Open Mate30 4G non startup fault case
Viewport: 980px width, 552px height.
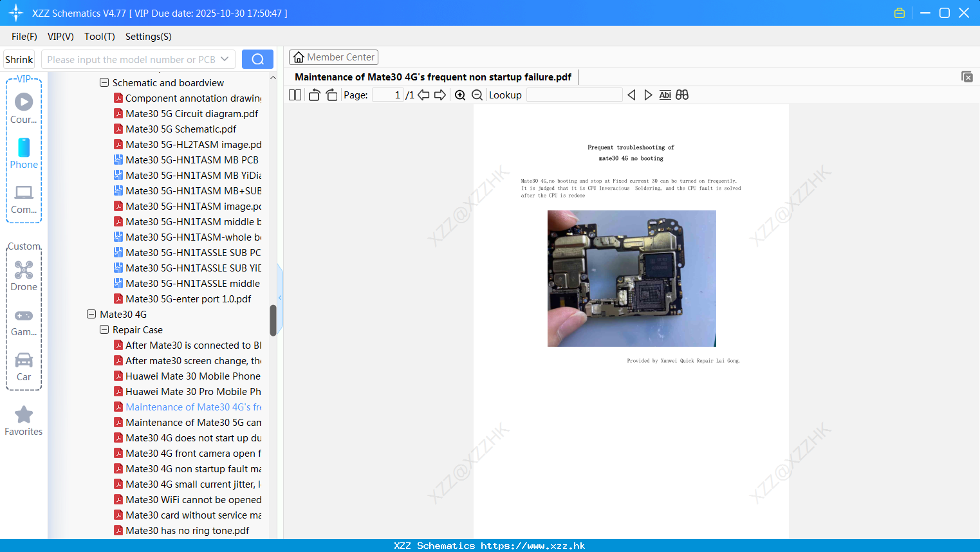tap(187, 468)
